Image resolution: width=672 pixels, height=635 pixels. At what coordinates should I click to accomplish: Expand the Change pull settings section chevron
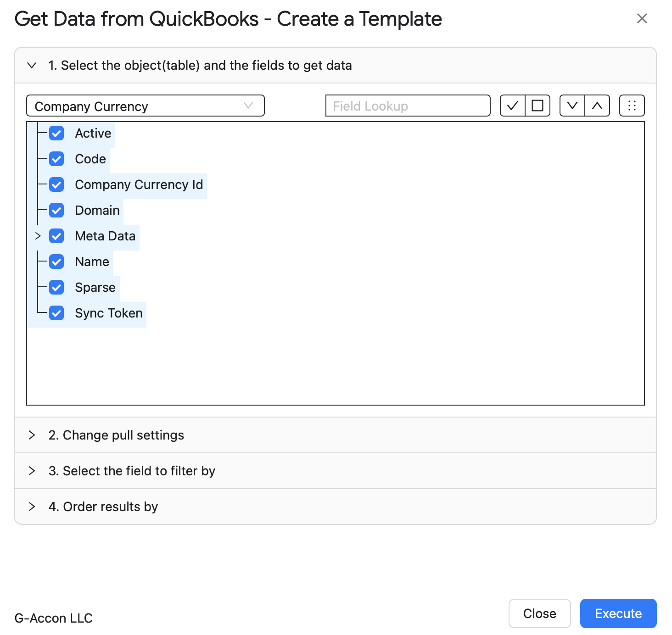(32, 435)
